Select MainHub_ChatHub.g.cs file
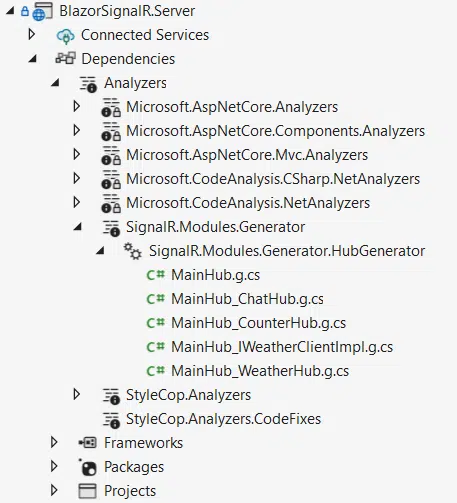 [247, 299]
